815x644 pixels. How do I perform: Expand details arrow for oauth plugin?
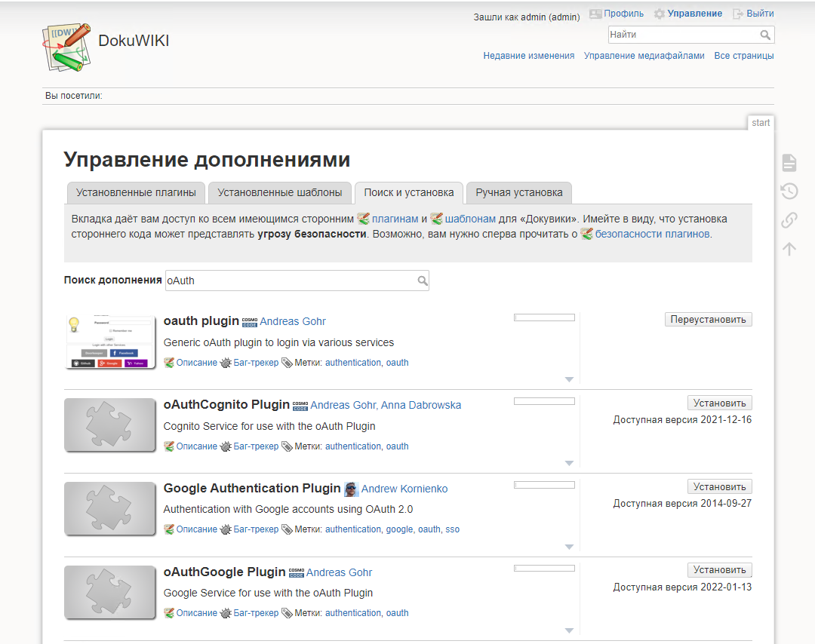569,379
